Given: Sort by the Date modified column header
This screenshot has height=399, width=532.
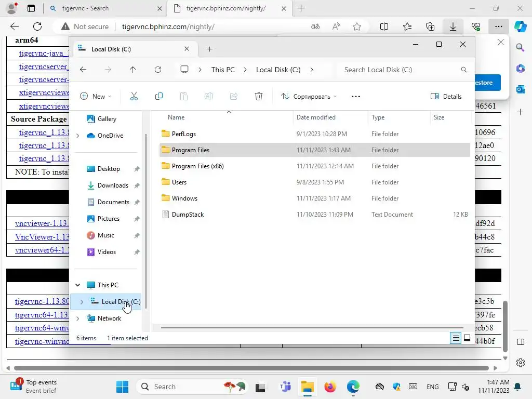Looking at the screenshot, I should [x=316, y=117].
